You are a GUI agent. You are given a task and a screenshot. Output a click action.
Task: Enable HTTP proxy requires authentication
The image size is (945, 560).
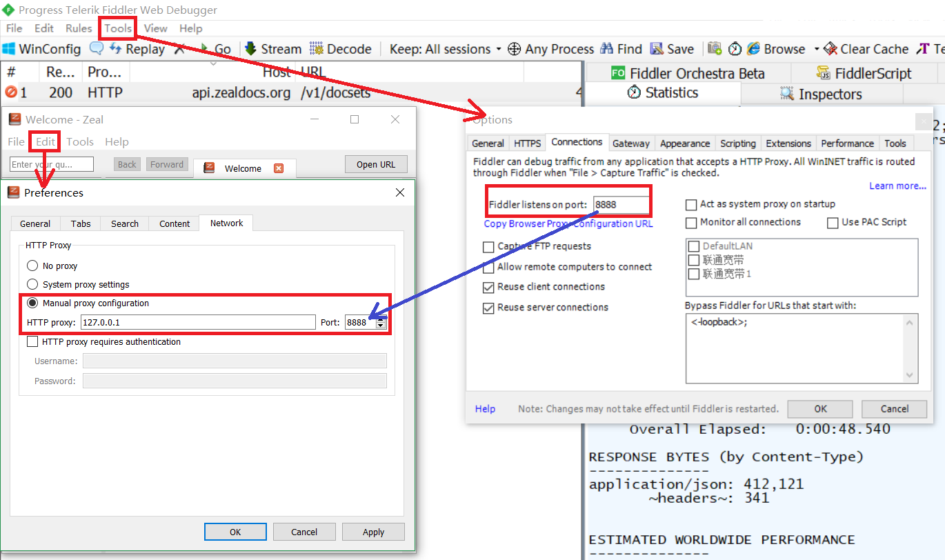(32, 341)
